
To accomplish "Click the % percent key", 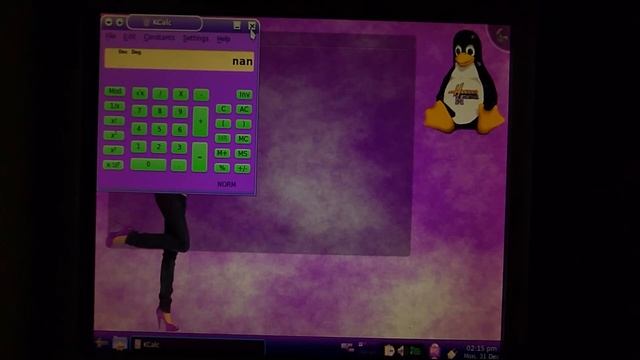I will pyautogui.click(x=222, y=168).
